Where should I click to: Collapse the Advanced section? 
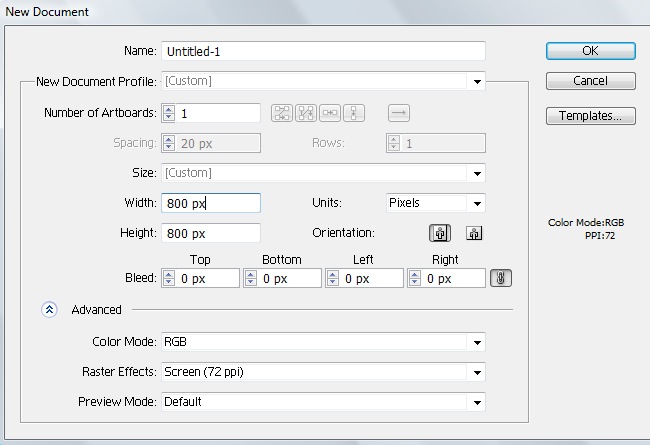coord(49,309)
